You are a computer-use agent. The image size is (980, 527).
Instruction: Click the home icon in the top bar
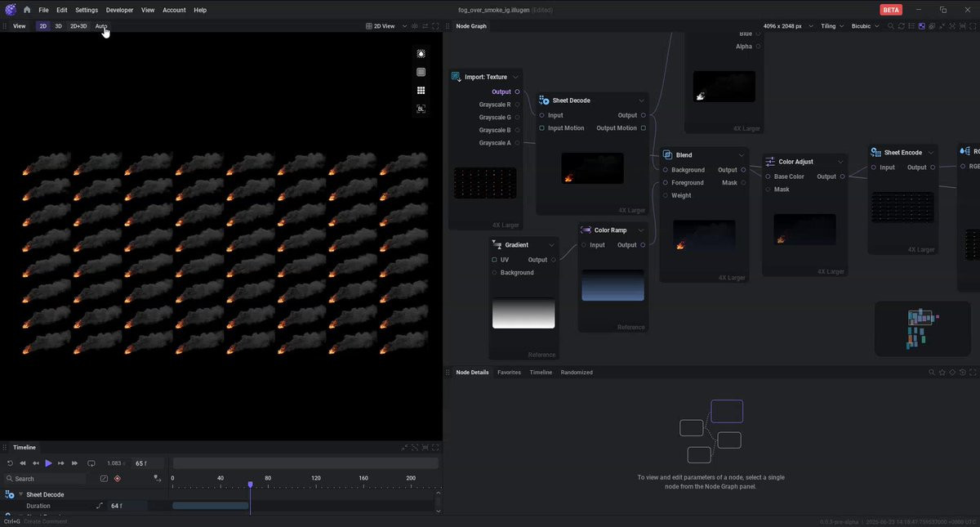pyautogui.click(x=27, y=10)
